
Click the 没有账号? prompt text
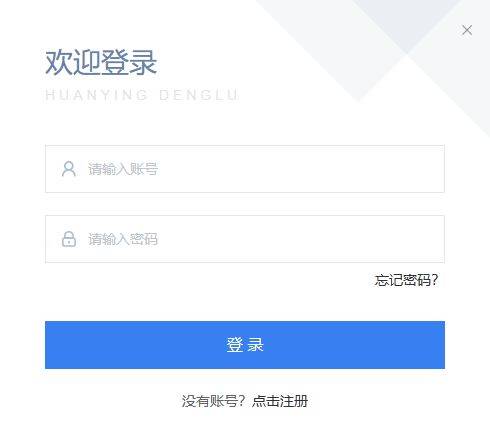pyautogui.click(x=213, y=401)
